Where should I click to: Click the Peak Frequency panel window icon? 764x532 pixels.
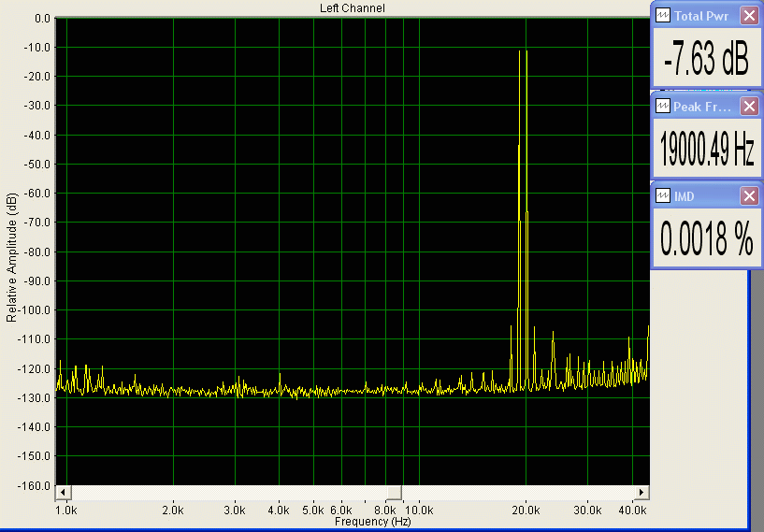[x=663, y=106]
